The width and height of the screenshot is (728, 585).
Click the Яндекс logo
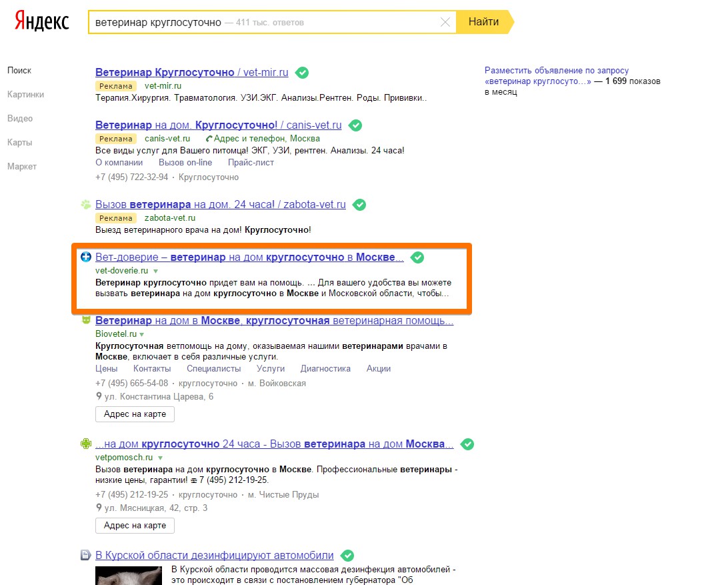pos(42,21)
